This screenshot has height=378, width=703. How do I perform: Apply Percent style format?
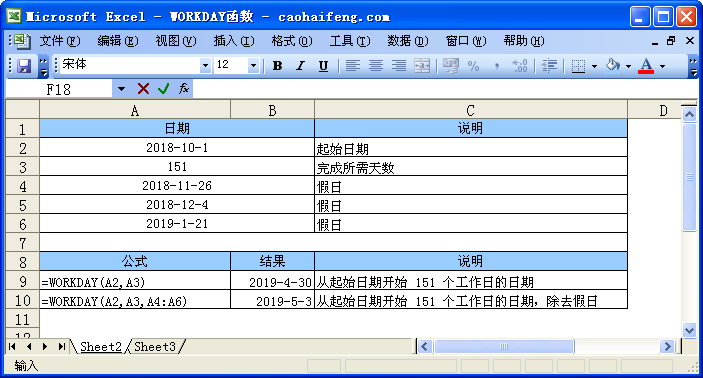coord(473,66)
